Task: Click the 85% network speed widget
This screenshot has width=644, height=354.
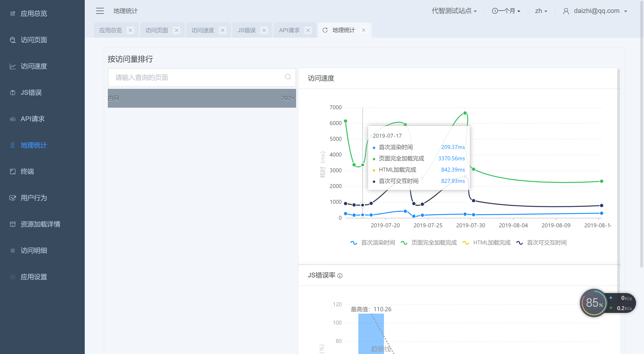Action: [608, 303]
